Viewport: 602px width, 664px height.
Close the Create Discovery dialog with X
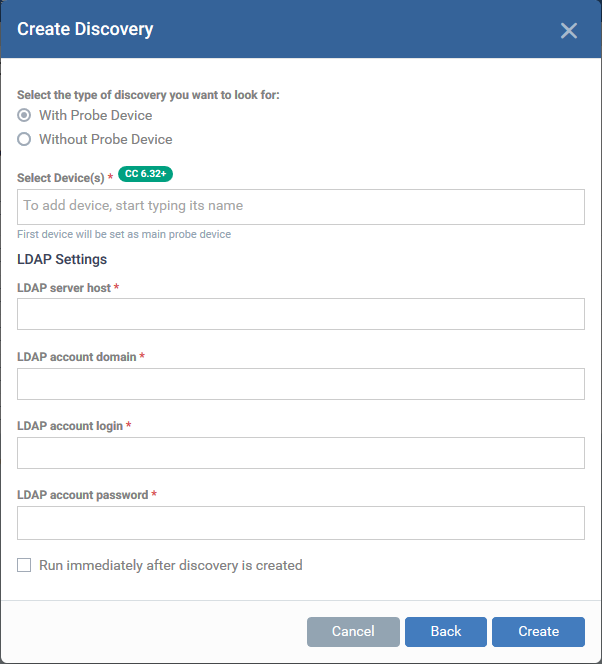(x=569, y=30)
